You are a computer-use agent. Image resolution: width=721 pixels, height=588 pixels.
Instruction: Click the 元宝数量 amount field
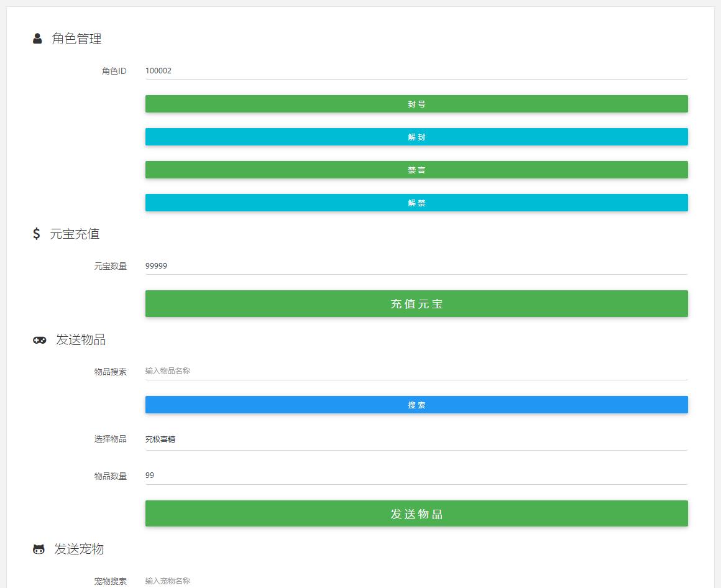tap(416, 265)
